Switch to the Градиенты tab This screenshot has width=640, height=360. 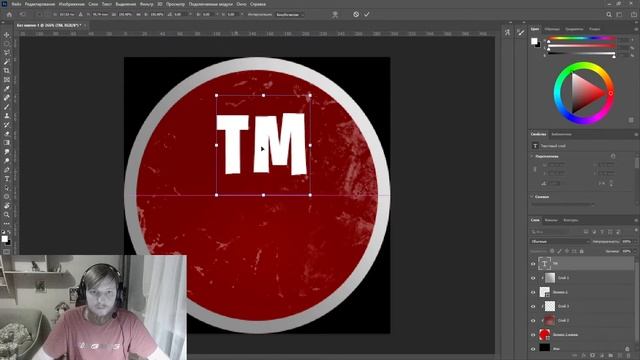pos(574,29)
